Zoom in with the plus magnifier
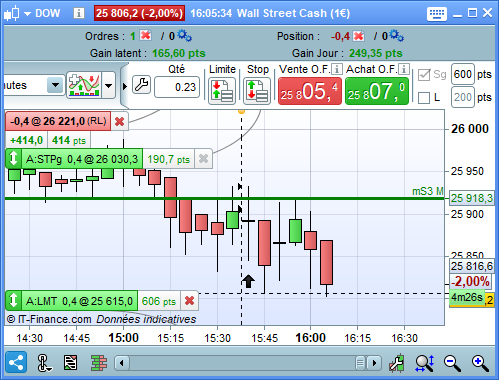Viewport: 499px width, 380px height. click(480, 363)
